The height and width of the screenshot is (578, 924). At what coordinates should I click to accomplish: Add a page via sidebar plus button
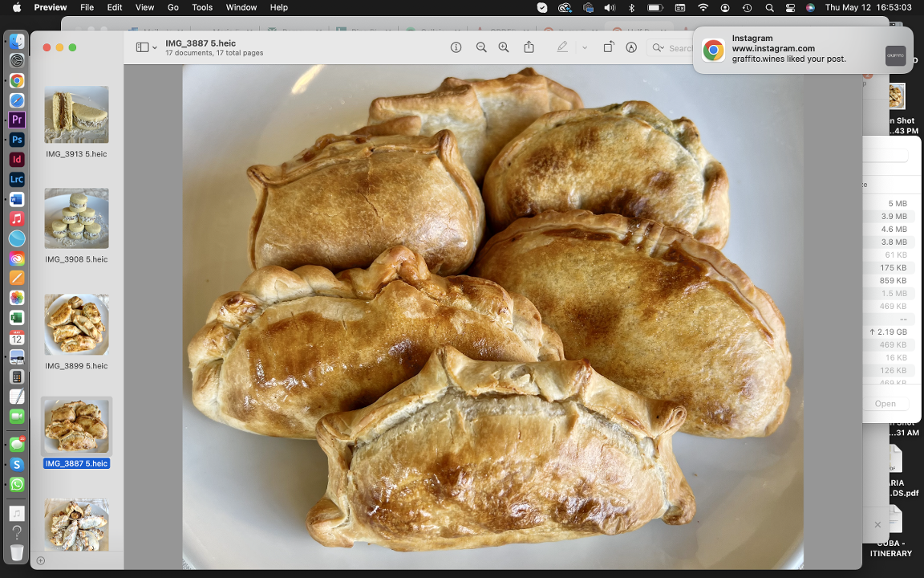click(41, 560)
